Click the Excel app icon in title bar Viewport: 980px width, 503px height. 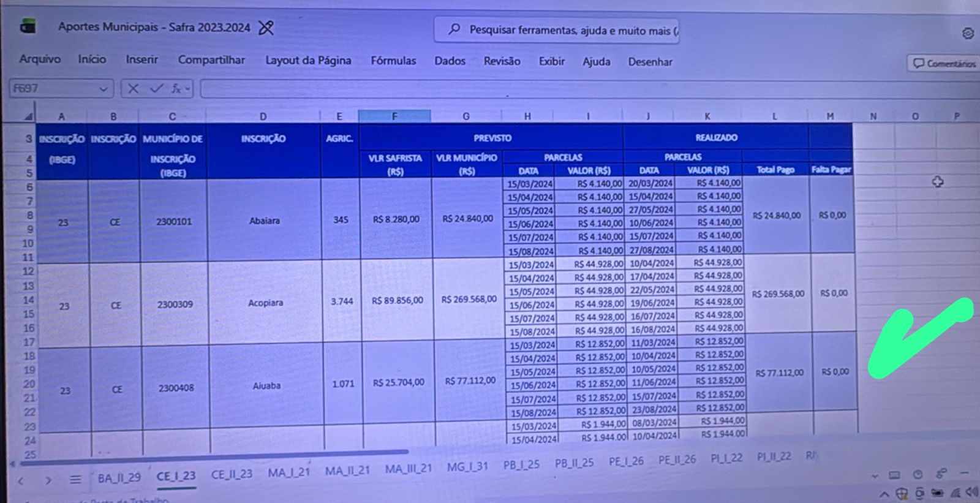[27, 26]
